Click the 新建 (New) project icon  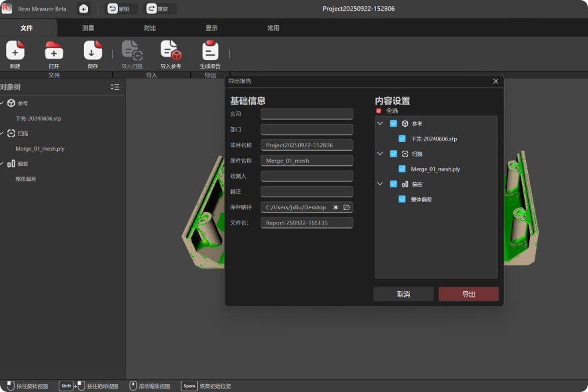pos(15,51)
